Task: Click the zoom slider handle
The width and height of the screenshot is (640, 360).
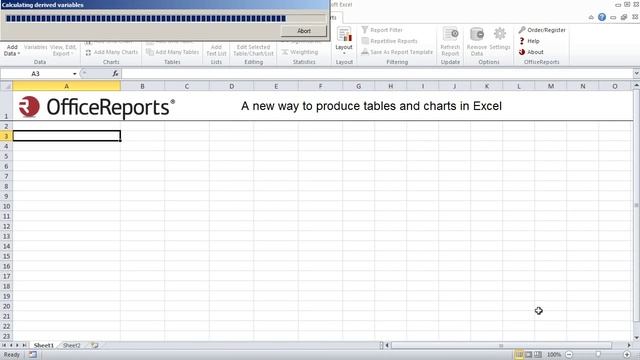Action: click(x=598, y=354)
